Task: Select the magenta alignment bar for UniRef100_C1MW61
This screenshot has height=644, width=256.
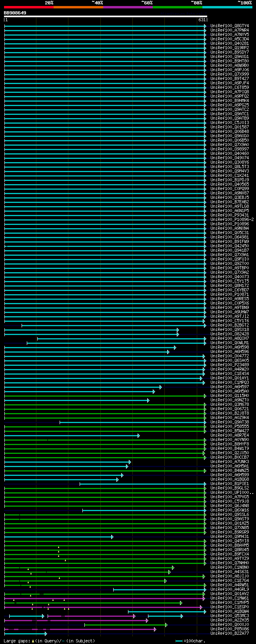Action: [x=105, y=598]
